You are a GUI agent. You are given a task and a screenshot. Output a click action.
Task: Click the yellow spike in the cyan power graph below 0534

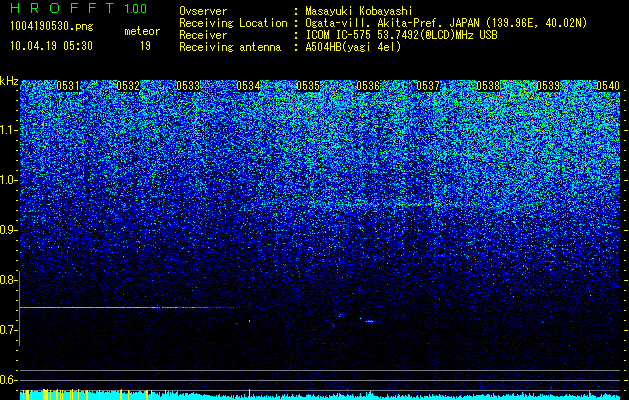click(250, 394)
